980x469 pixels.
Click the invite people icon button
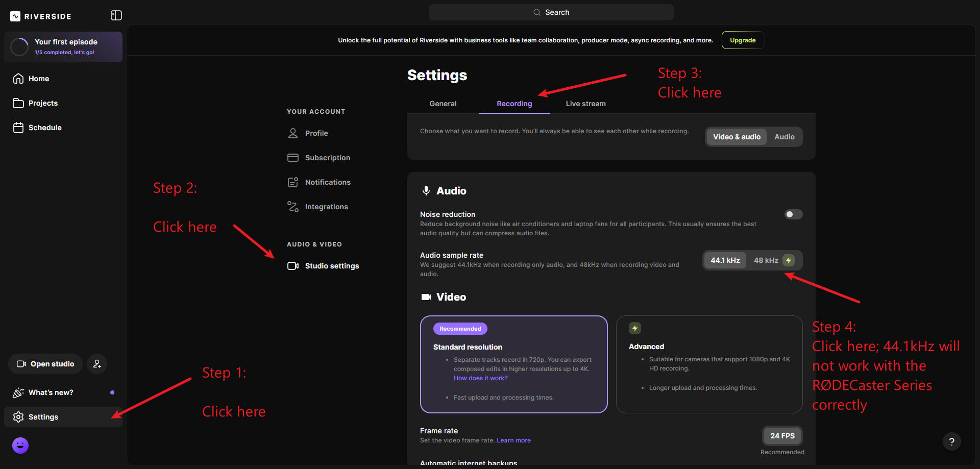pos(97,364)
